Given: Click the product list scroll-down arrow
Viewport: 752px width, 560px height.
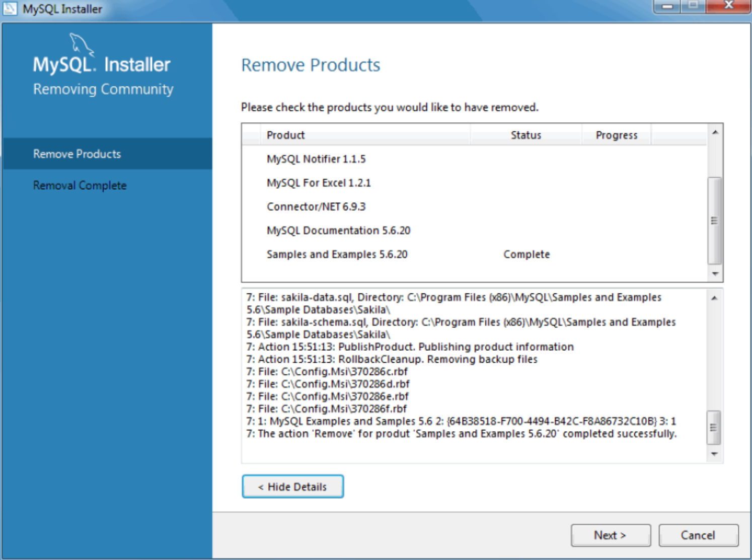Looking at the screenshot, I should coord(715,275).
